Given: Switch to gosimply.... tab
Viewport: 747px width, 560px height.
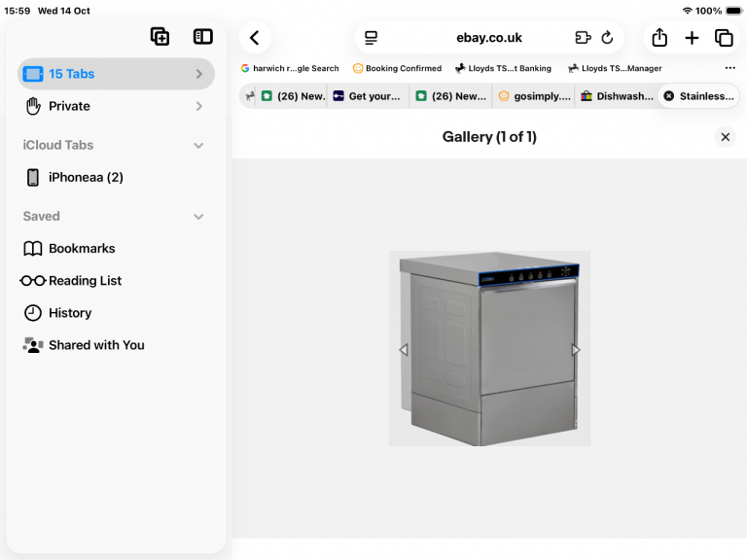Looking at the screenshot, I should pos(534,96).
